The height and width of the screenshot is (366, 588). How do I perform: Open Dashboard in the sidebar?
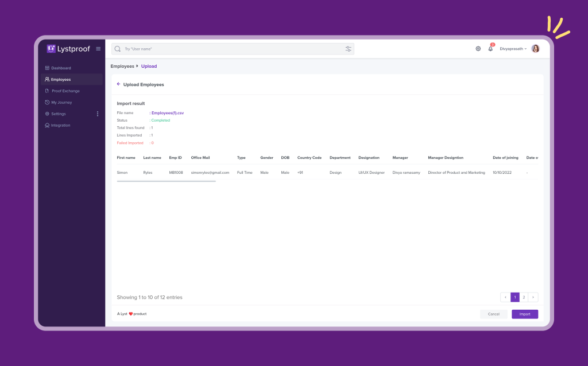pyautogui.click(x=61, y=68)
